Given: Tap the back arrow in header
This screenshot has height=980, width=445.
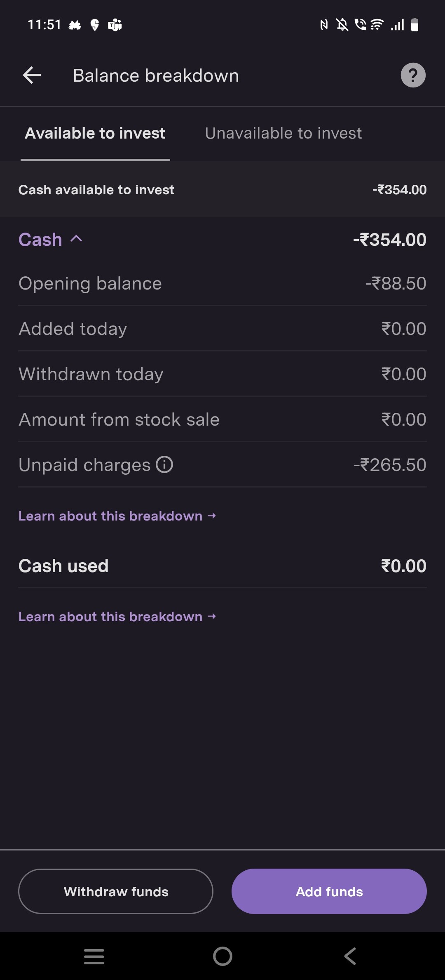Looking at the screenshot, I should [32, 75].
